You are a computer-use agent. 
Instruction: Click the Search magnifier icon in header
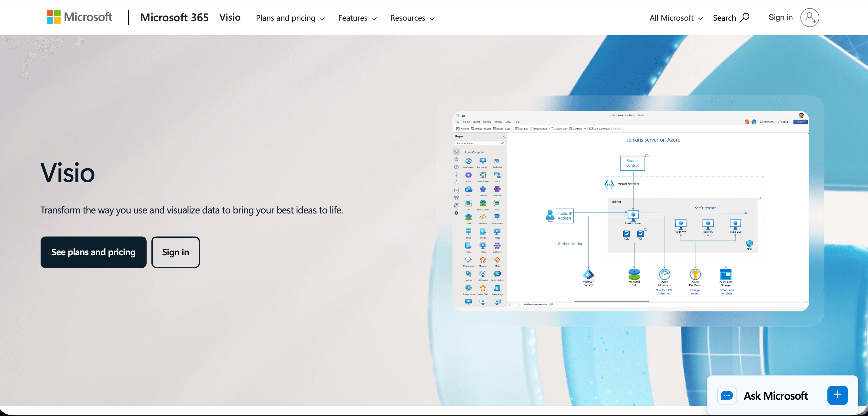745,18
